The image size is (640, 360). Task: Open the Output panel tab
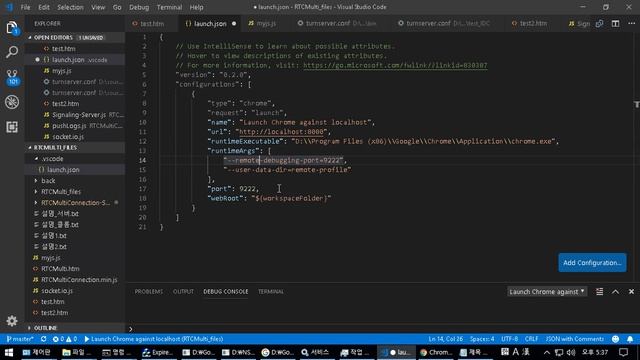tap(183, 291)
